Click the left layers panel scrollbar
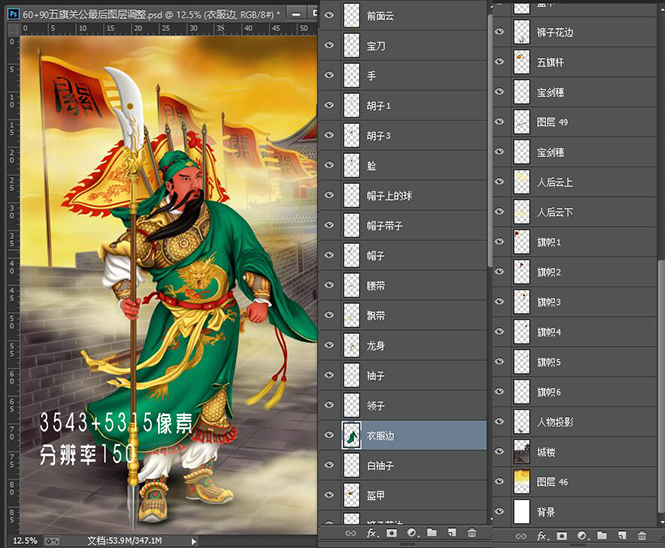 tap(489, 140)
